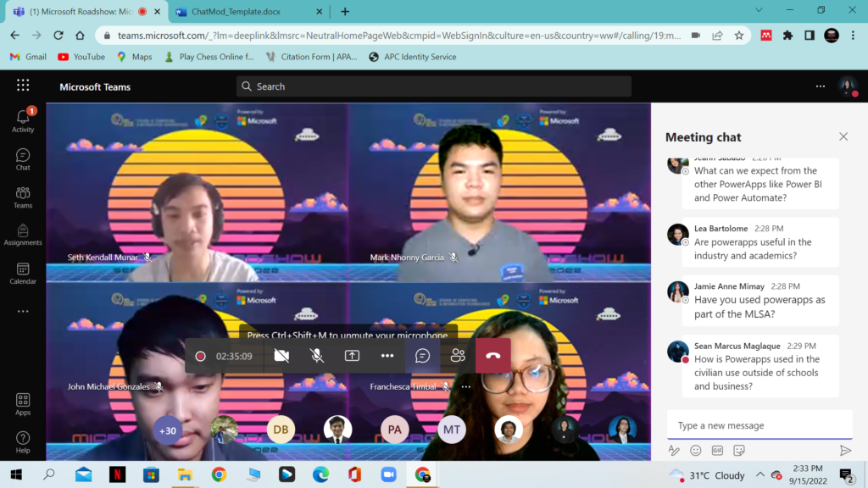The height and width of the screenshot is (488, 868).
Task: Open File Explorer from taskbar
Action: (x=185, y=474)
